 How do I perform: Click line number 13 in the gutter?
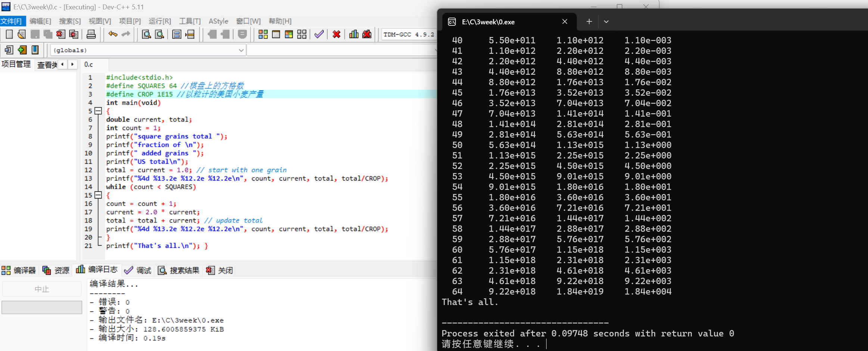[x=88, y=178]
